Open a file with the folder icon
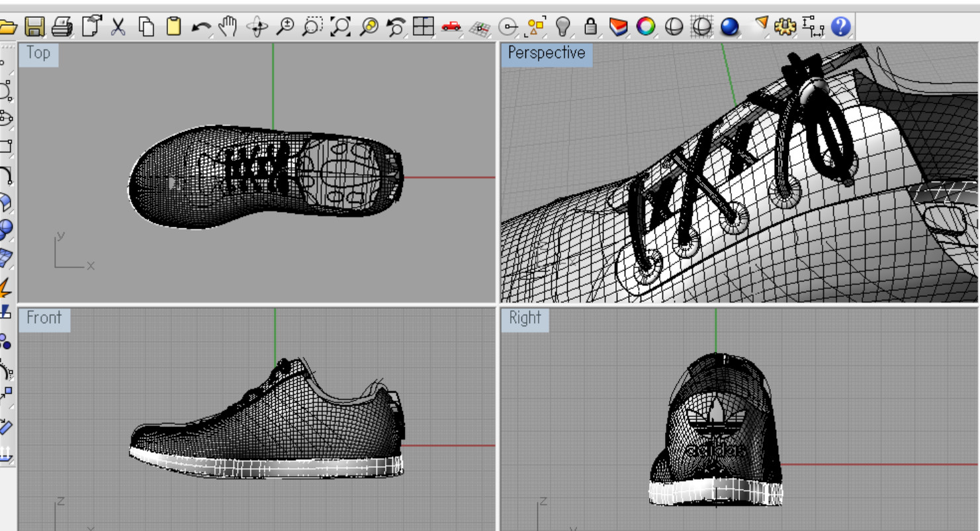The width and height of the screenshot is (980, 531). coord(7,26)
